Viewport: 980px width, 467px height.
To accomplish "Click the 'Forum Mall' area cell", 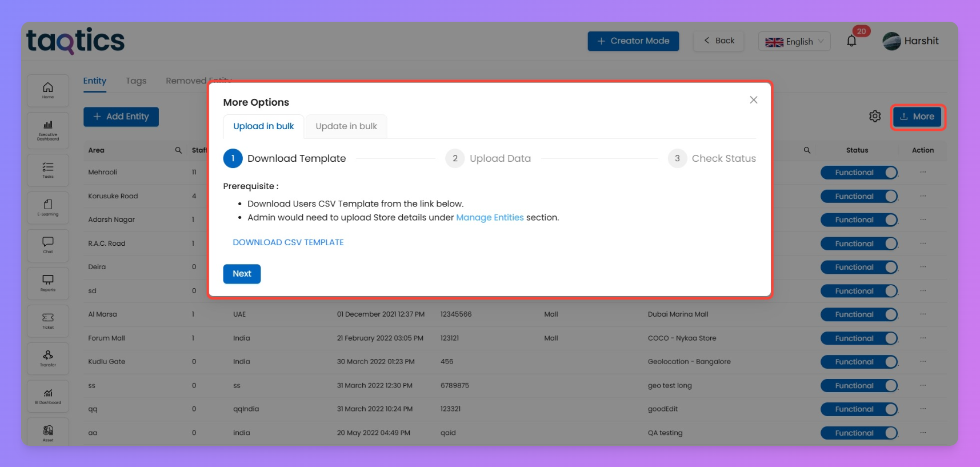I will (106, 338).
